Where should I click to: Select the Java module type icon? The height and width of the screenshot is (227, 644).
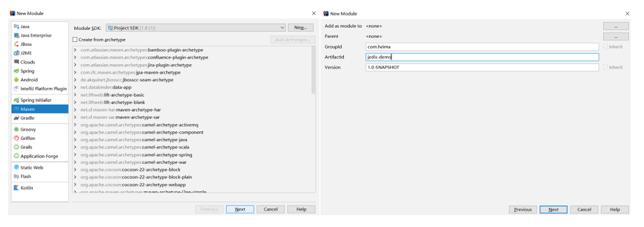click(x=17, y=27)
